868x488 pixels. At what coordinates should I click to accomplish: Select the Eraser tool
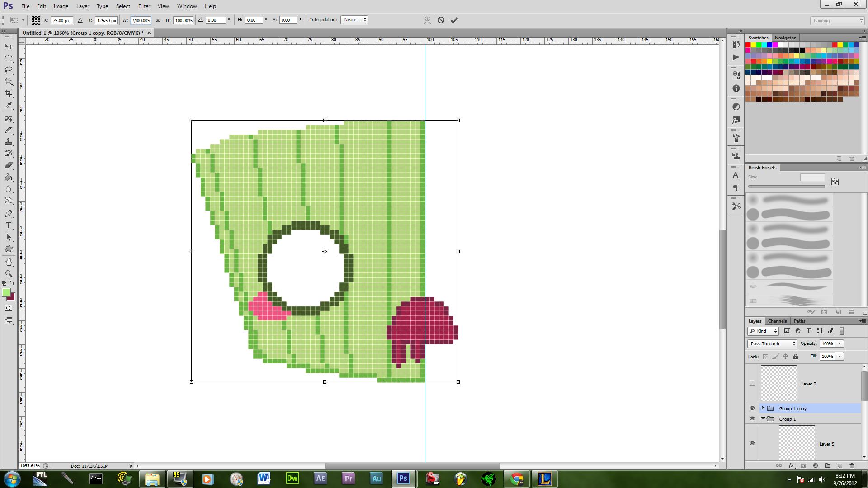point(9,165)
